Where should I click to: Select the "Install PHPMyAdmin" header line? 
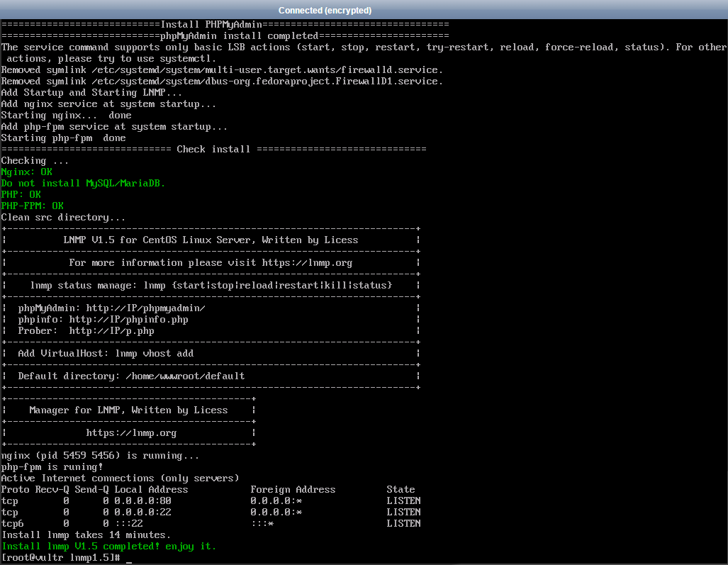coord(225,24)
